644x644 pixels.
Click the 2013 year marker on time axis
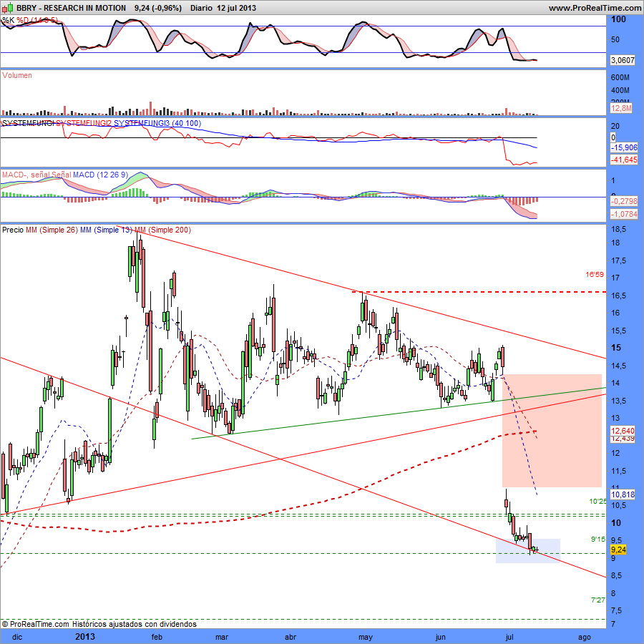pos(85,637)
